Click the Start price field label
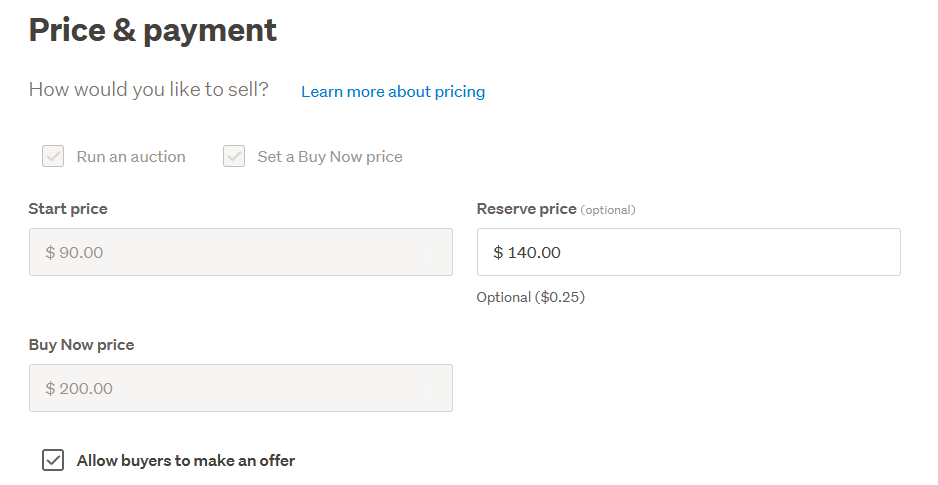The image size is (938, 485). click(x=68, y=209)
